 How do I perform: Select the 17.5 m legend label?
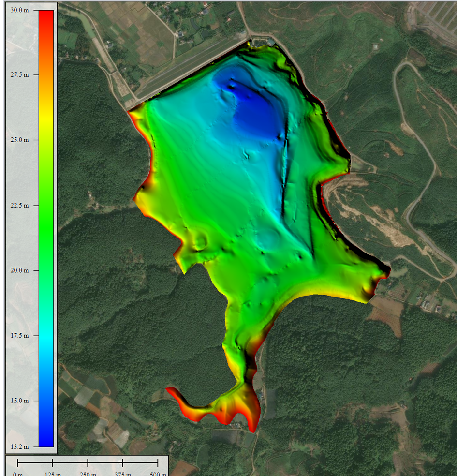pyautogui.click(x=20, y=335)
